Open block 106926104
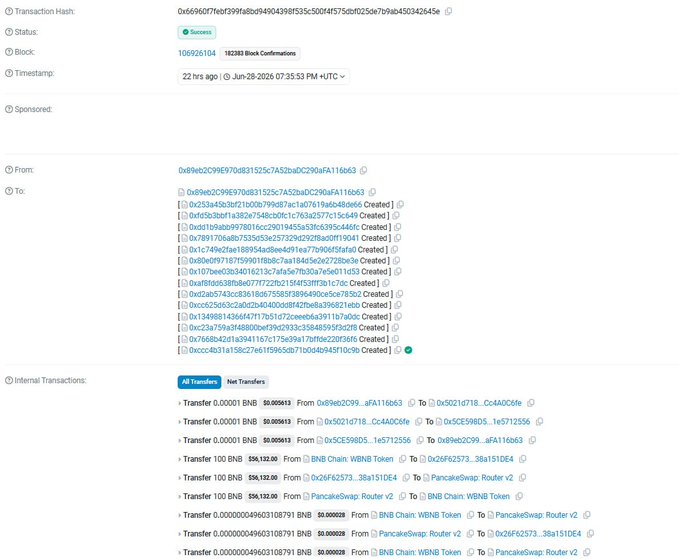Image resolution: width=679 pixels, height=559 pixels. [197, 53]
